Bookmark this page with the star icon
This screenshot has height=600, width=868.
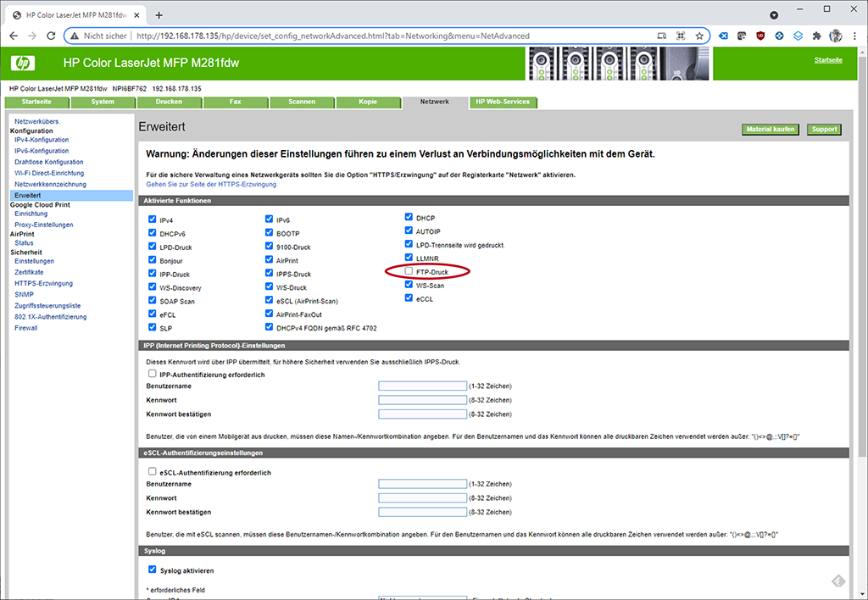pyautogui.click(x=699, y=36)
